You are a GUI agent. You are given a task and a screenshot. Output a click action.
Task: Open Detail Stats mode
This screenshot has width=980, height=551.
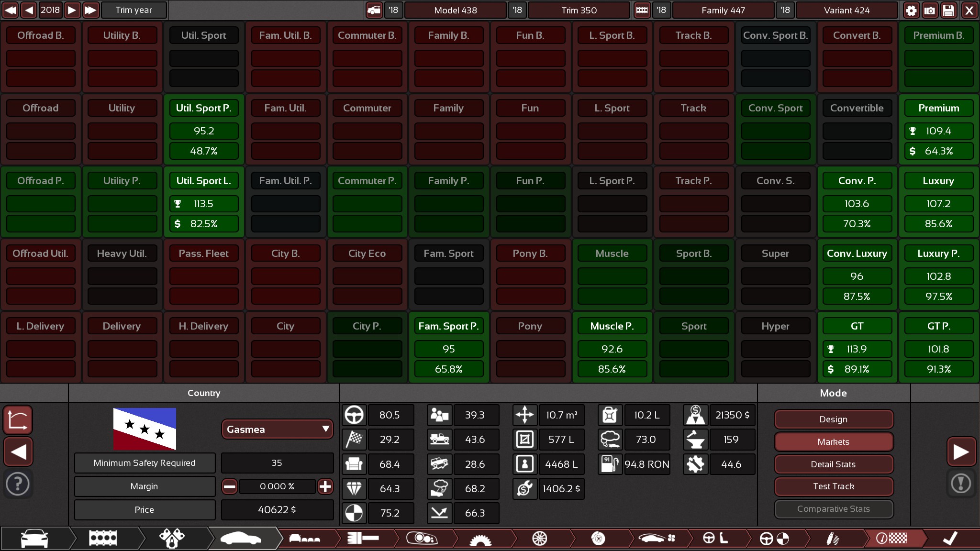pyautogui.click(x=834, y=464)
